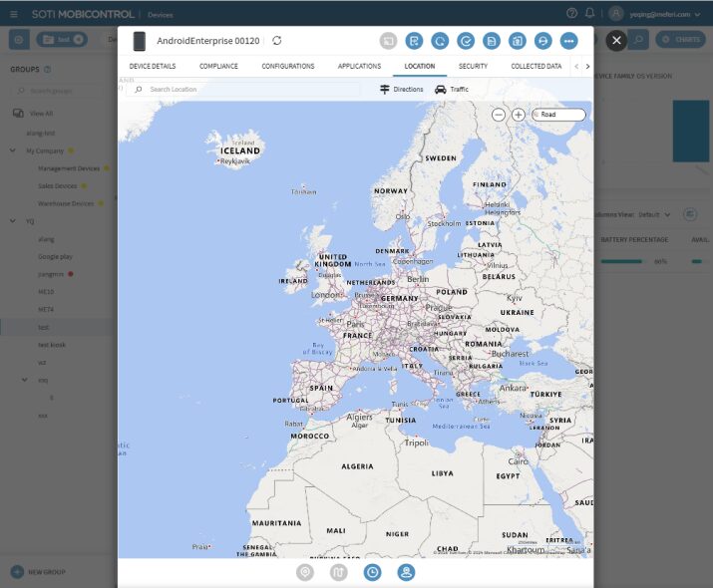Click the first blue action icon with clipboard
Image resolution: width=713 pixels, height=588 pixels.
click(414, 41)
